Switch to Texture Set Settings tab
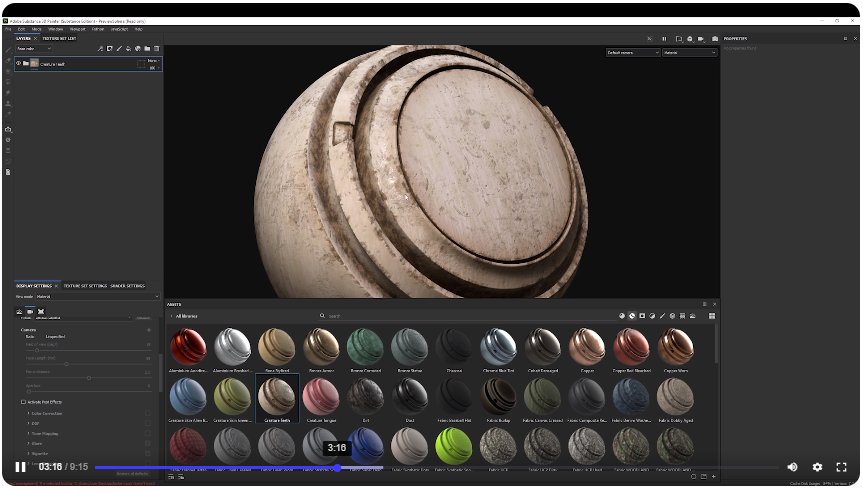Image resolution: width=863 pixels, height=493 pixels. click(85, 285)
